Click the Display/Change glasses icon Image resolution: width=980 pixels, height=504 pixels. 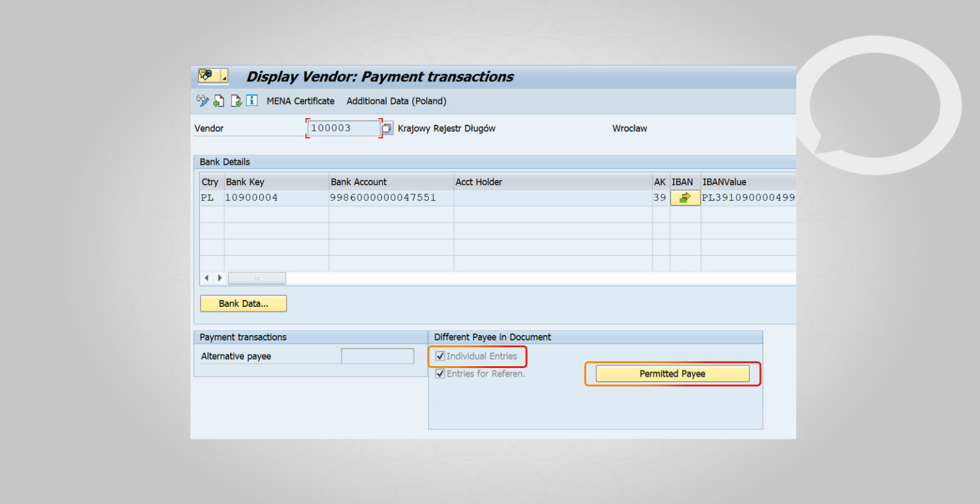202,101
